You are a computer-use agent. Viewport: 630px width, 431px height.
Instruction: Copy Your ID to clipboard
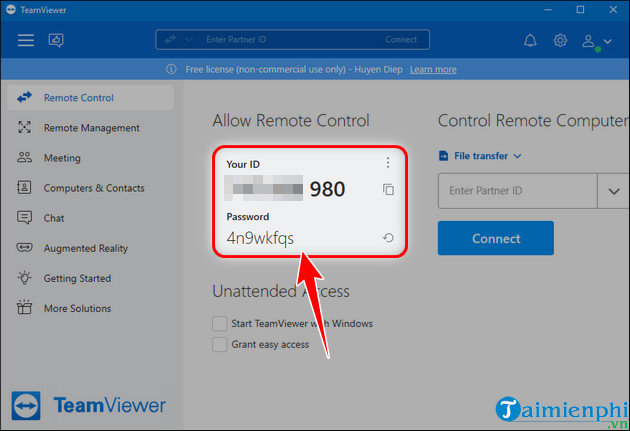388,189
